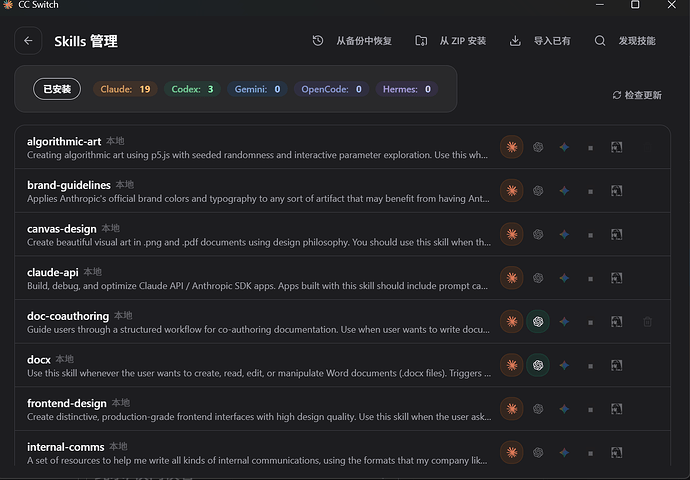690x480 pixels.
Task: Toggle Claude for brand-guidelines skill
Action: [x=512, y=191]
